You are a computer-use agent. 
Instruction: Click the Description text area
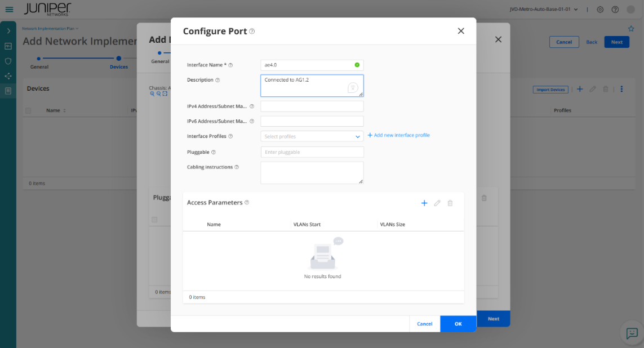click(x=312, y=86)
